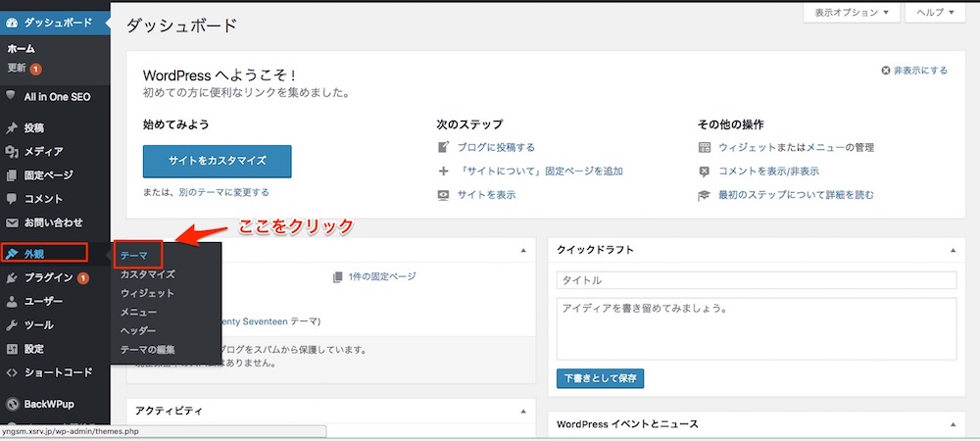The height and width of the screenshot is (441, 980).
Task: Collapse the WordPress イベントとニュース panel
Action: (x=953, y=424)
